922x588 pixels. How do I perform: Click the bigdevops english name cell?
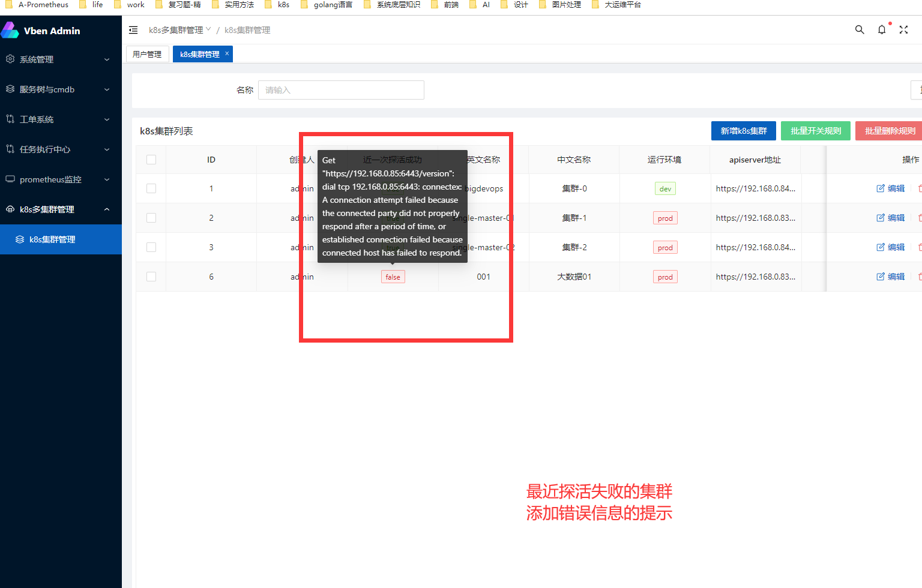[484, 188]
